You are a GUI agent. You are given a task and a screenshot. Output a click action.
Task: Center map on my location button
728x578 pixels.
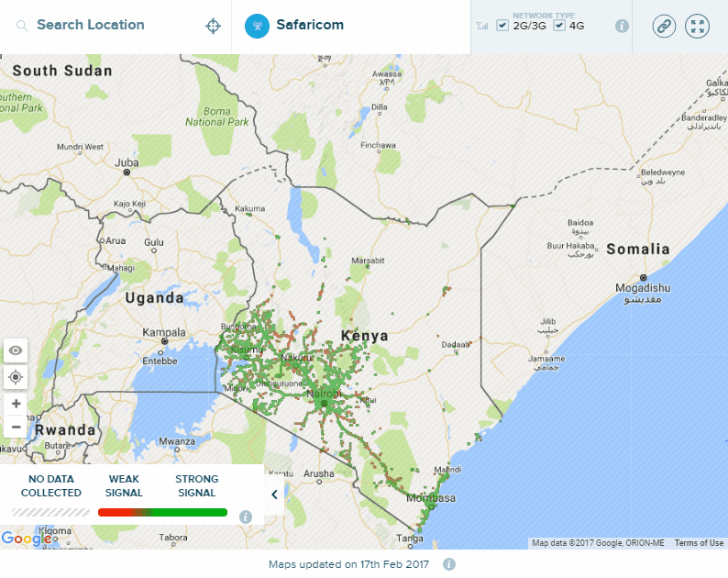click(x=16, y=377)
